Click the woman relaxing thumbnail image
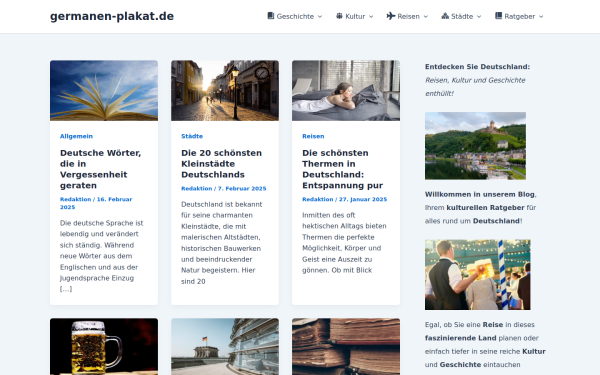Image resolution: width=600 pixels, height=375 pixels. tap(346, 90)
